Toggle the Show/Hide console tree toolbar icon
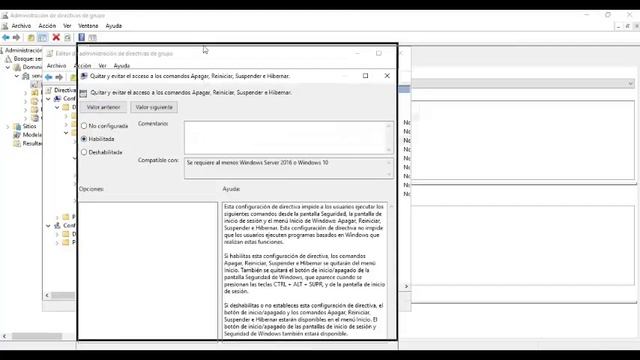The width and height of the screenshot is (640, 360). click(42, 38)
